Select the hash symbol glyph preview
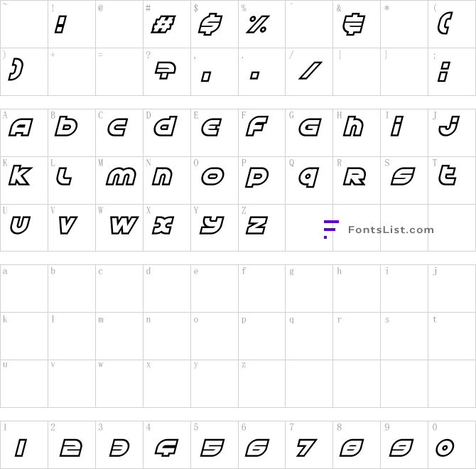This screenshot has height=469, width=476. (x=163, y=25)
